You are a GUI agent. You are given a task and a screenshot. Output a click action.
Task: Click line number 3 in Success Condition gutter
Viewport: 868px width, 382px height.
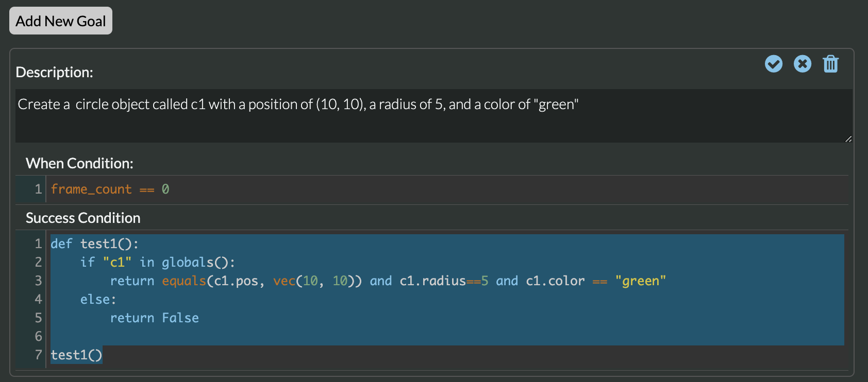(x=38, y=281)
